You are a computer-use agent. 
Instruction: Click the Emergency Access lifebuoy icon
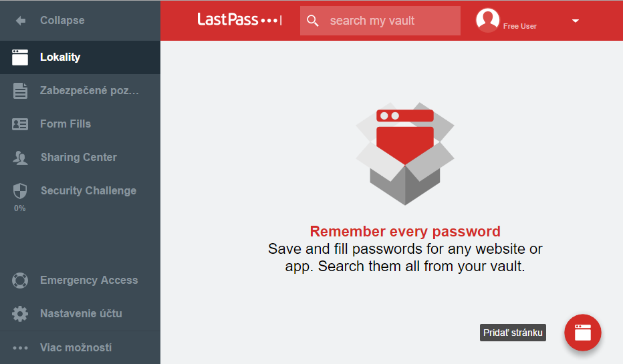pos(20,281)
